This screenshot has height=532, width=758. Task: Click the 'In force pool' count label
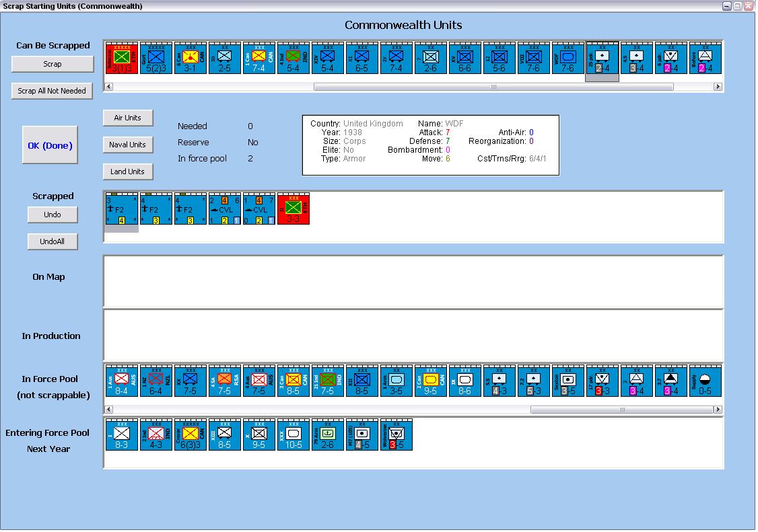pos(202,159)
